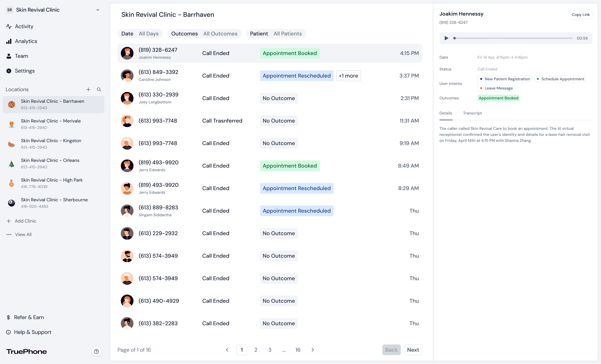
Task: Open the Analytics bar chart item
Action: click(26, 41)
